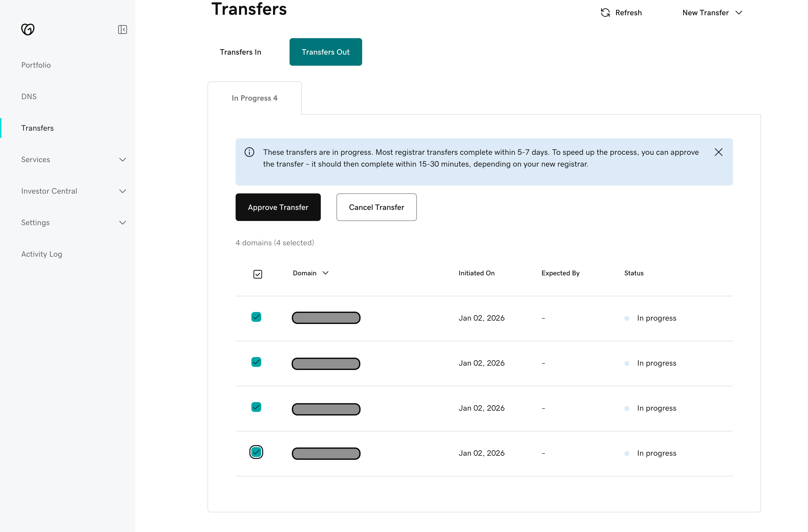Click In progress status in fourth row

657,453
